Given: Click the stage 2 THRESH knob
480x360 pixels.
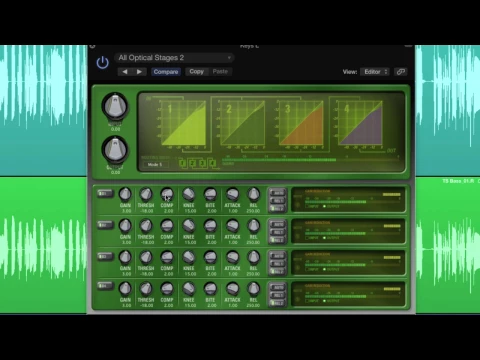Looking at the screenshot, I should (x=146, y=225).
